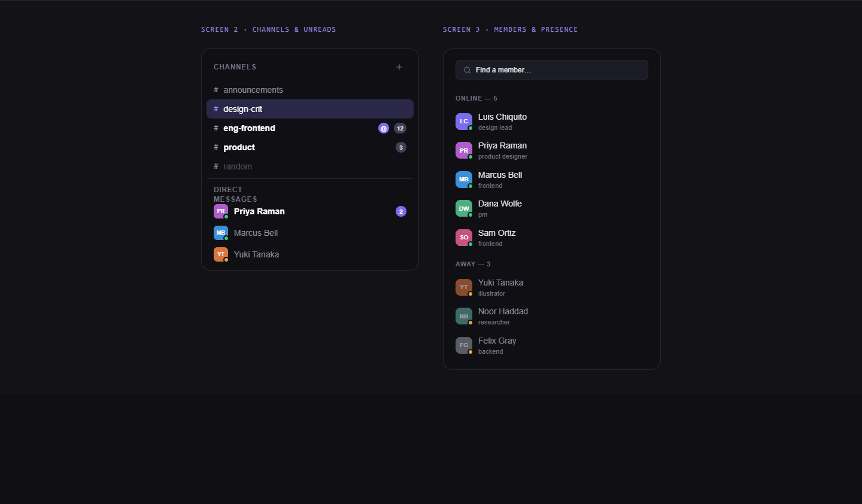Image resolution: width=862 pixels, height=504 pixels.
Task: Click the 'researcher' role under Noor Haddad
Action: click(x=494, y=322)
